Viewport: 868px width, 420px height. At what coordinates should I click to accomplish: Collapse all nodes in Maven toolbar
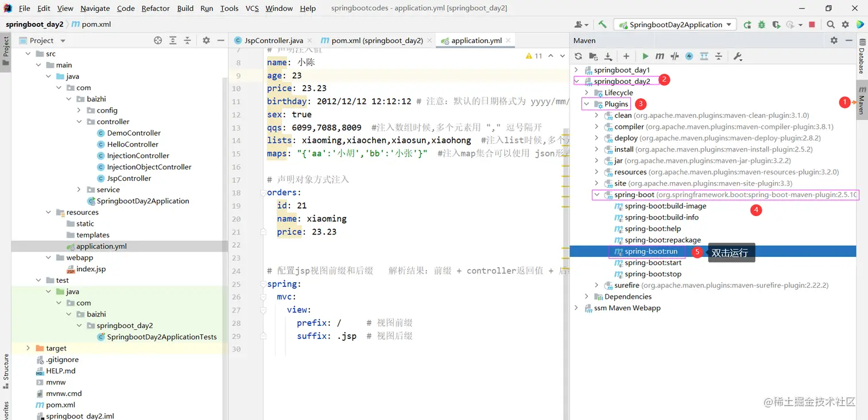click(718, 56)
